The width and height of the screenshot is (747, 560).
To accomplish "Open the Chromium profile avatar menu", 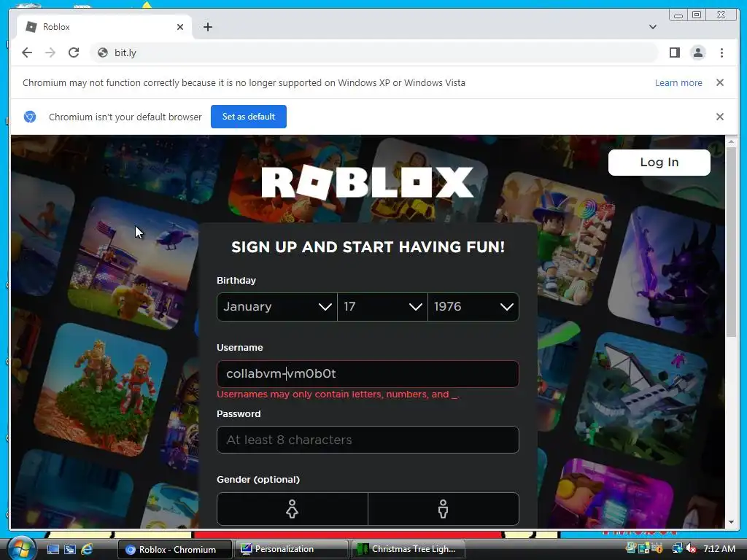I will (698, 52).
